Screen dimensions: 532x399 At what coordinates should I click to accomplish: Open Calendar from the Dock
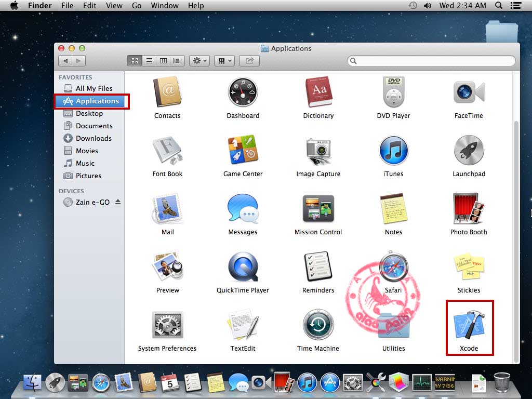click(170, 382)
